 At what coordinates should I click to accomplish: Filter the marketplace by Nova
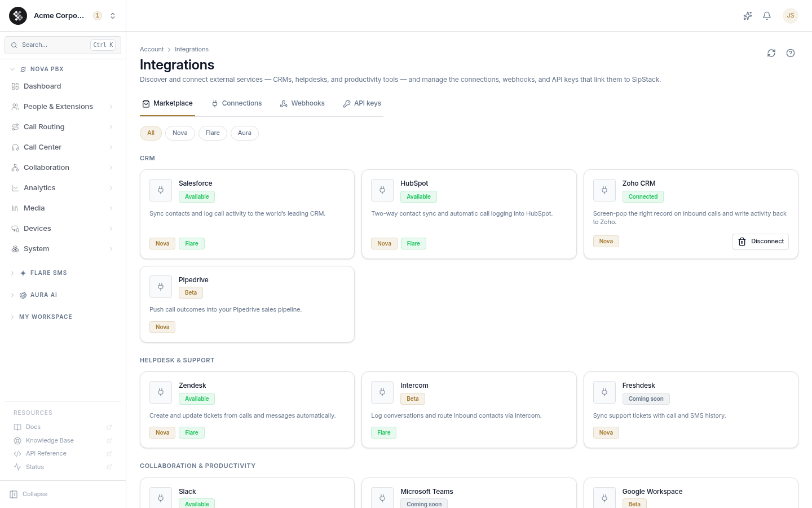tap(180, 133)
